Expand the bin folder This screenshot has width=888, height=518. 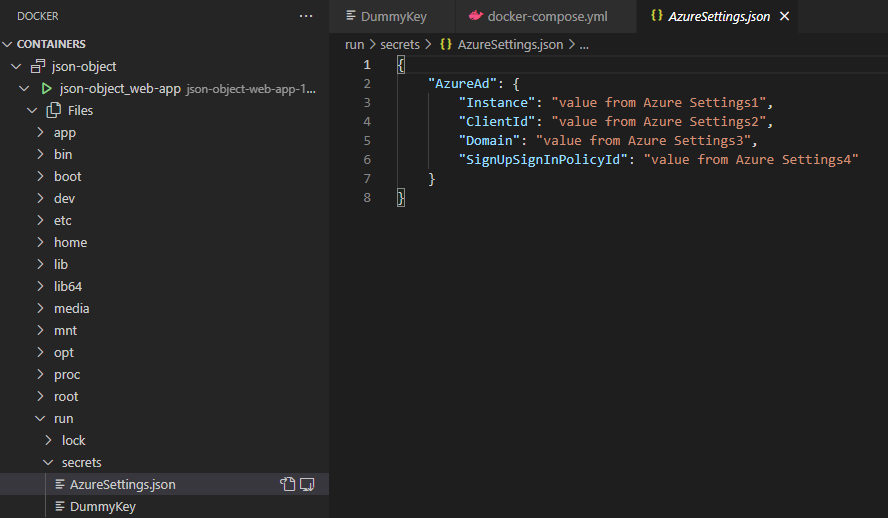(40, 155)
